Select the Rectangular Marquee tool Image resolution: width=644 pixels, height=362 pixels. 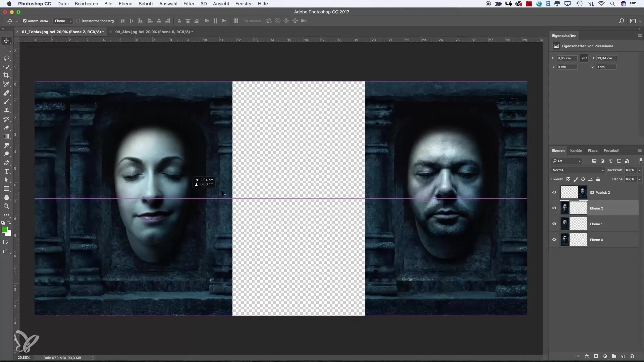coord(6,49)
